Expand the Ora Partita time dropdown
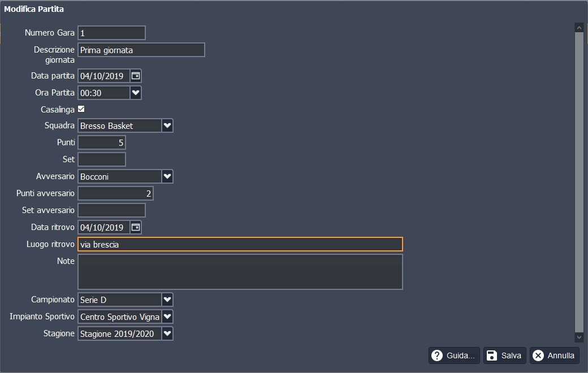The height and width of the screenshot is (373, 588). (135, 92)
